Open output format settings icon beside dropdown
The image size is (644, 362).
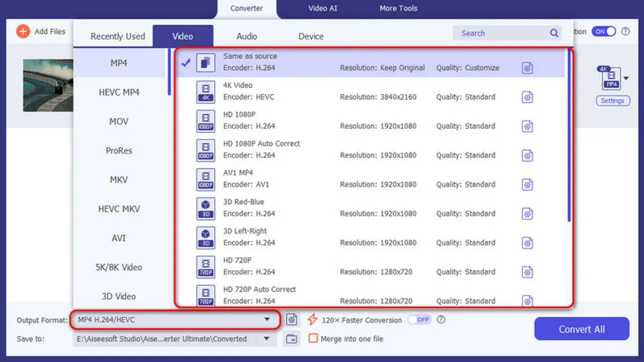coord(291,320)
